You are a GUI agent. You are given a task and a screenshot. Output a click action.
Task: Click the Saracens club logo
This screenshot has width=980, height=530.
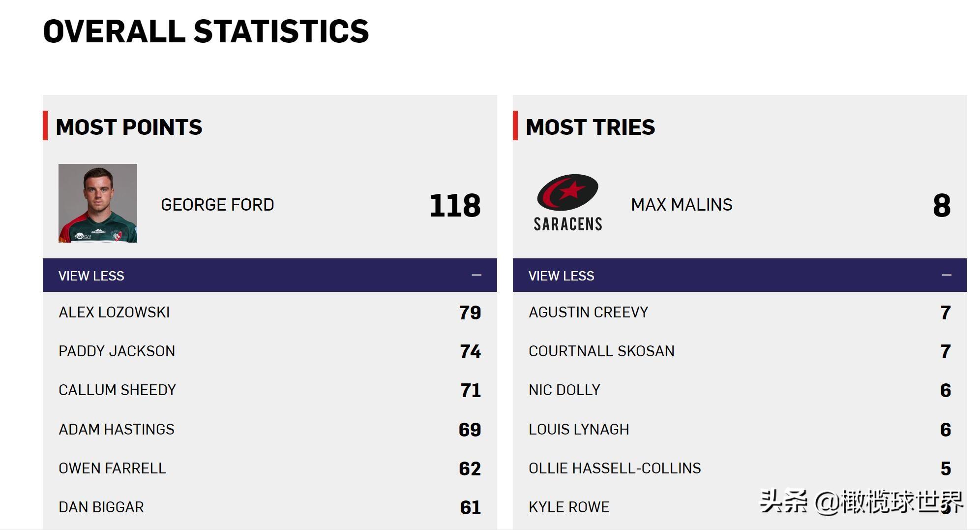568,203
